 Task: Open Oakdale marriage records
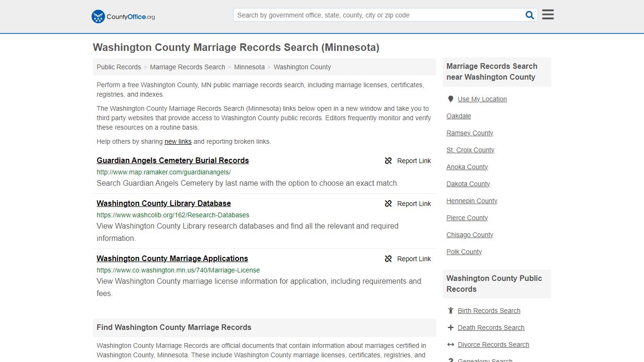click(x=459, y=116)
